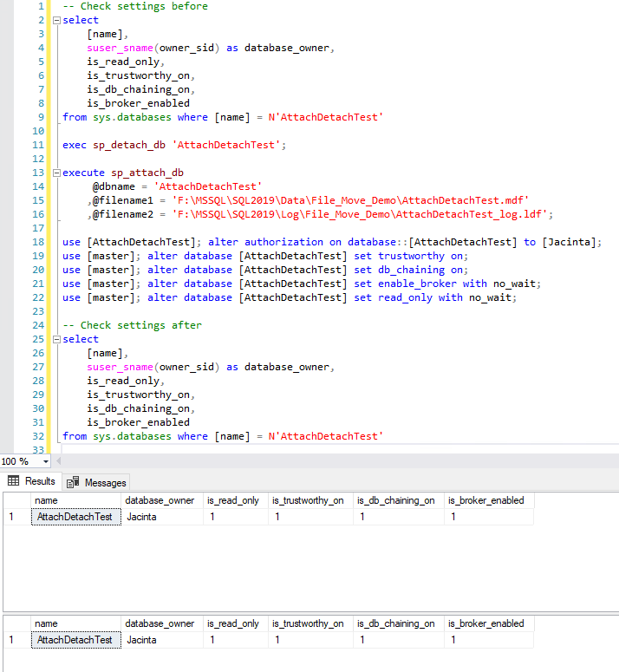
Task: Click is_trustworthy_on header in top results grid
Action: click(x=310, y=500)
